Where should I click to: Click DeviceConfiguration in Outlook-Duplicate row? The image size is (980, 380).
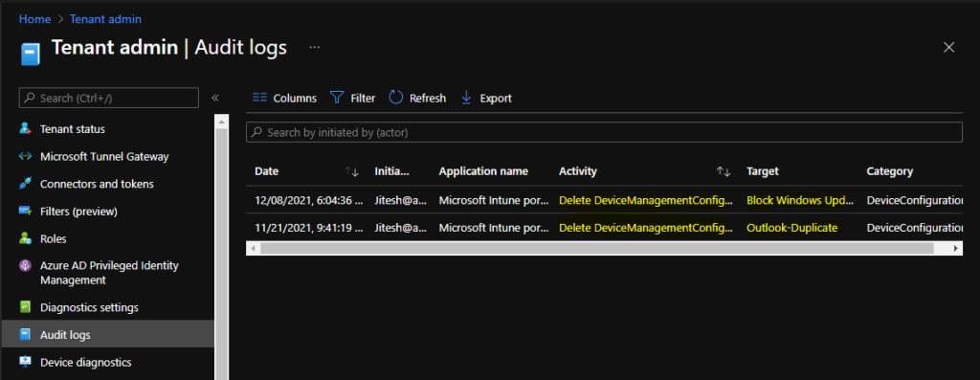coord(914,228)
